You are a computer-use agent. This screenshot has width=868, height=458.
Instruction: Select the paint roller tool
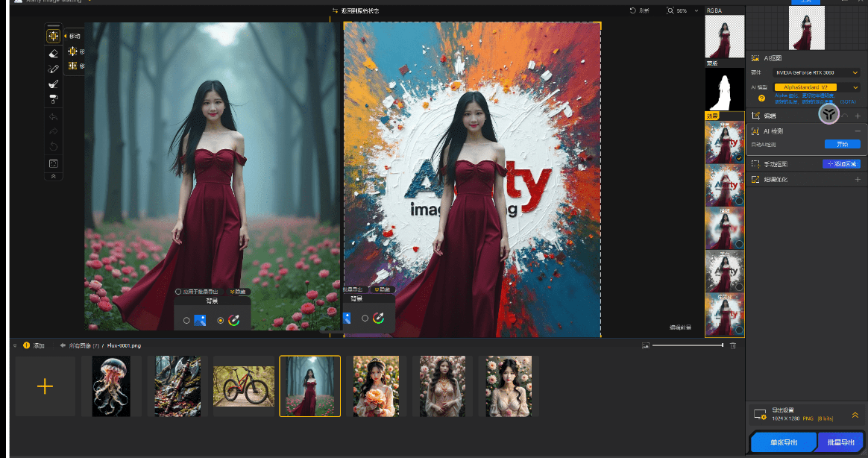tap(53, 98)
